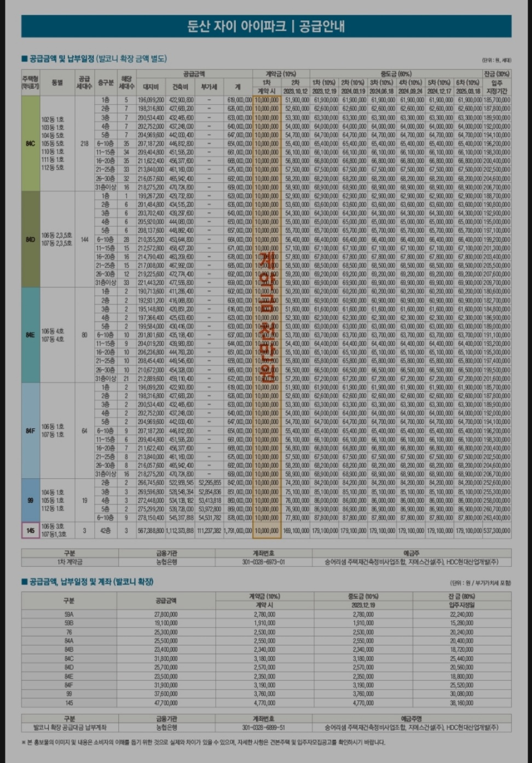Click the '부가세' column header

click(209, 87)
